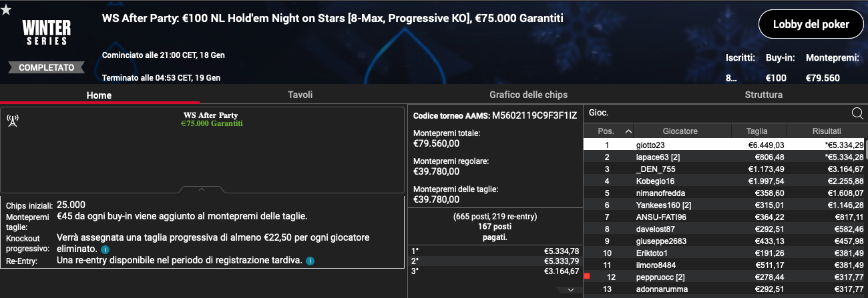The height and width of the screenshot is (298, 868).
Task: Click the Winter Series logo
Action: [x=45, y=32]
